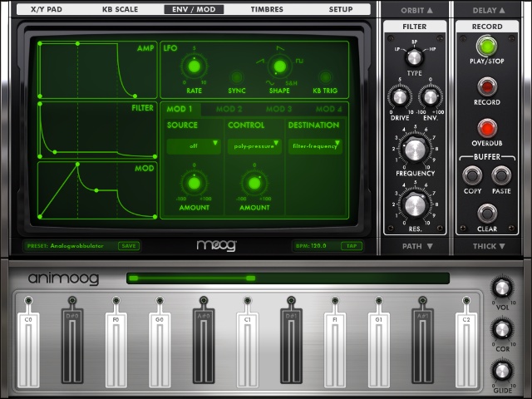Screen dimensions: 532x399
Task: Expand the Delay module selector
Action: [x=489, y=11]
